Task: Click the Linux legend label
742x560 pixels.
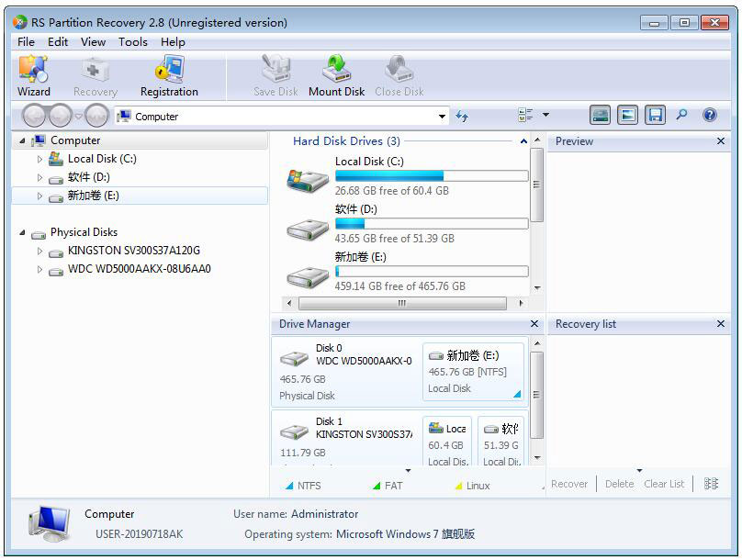Action: pyautogui.click(x=478, y=486)
